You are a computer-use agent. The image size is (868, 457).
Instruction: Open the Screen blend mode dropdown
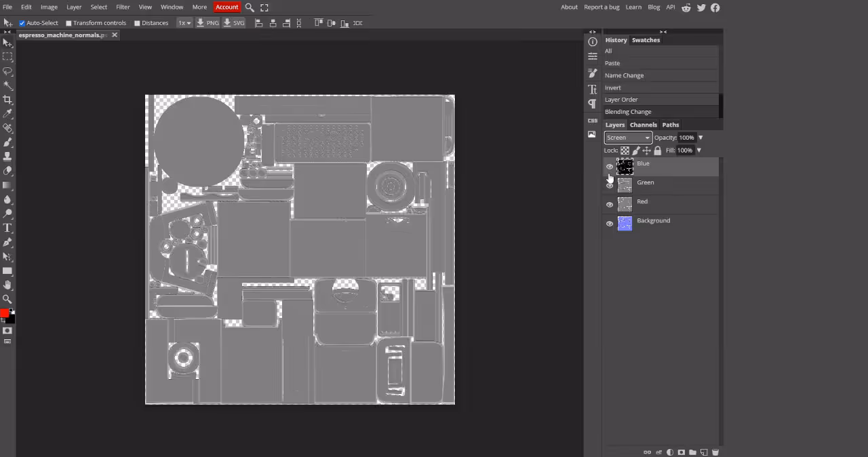(627, 137)
